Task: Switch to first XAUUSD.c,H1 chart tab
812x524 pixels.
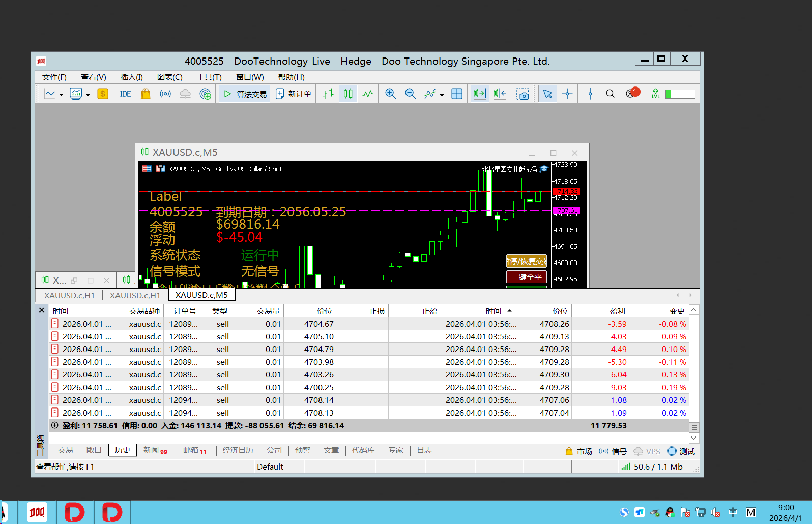Action: tap(69, 295)
